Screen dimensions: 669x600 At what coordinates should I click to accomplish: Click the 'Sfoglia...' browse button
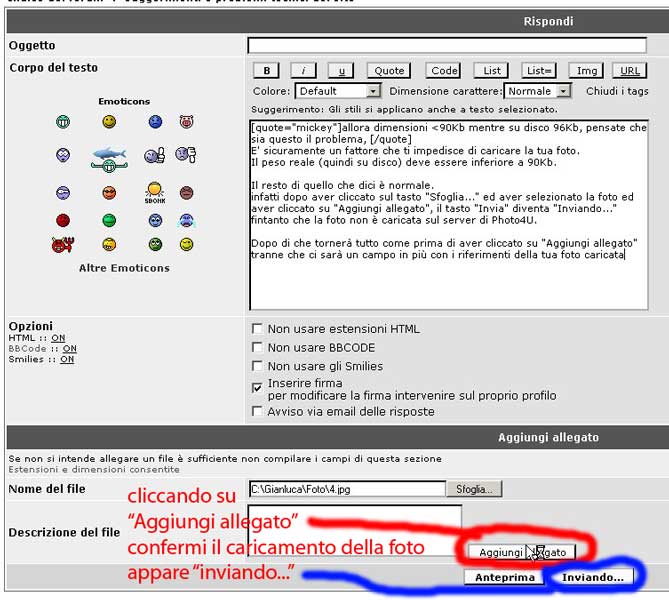click(x=475, y=489)
